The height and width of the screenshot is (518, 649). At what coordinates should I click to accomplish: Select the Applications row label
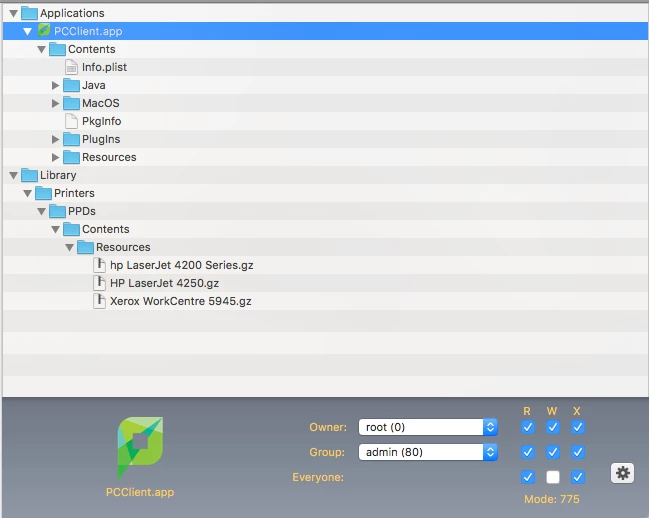tap(72, 13)
